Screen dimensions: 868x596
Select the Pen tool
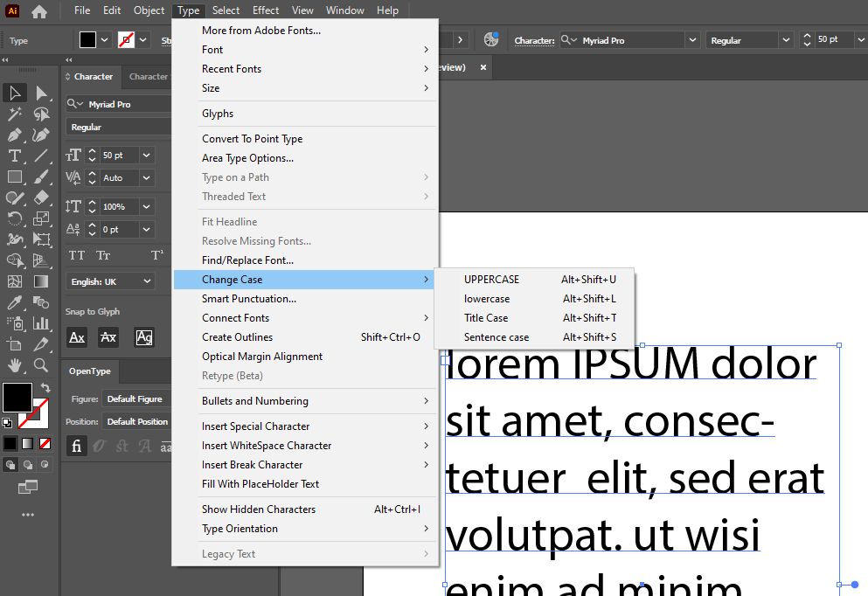pos(15,135)
